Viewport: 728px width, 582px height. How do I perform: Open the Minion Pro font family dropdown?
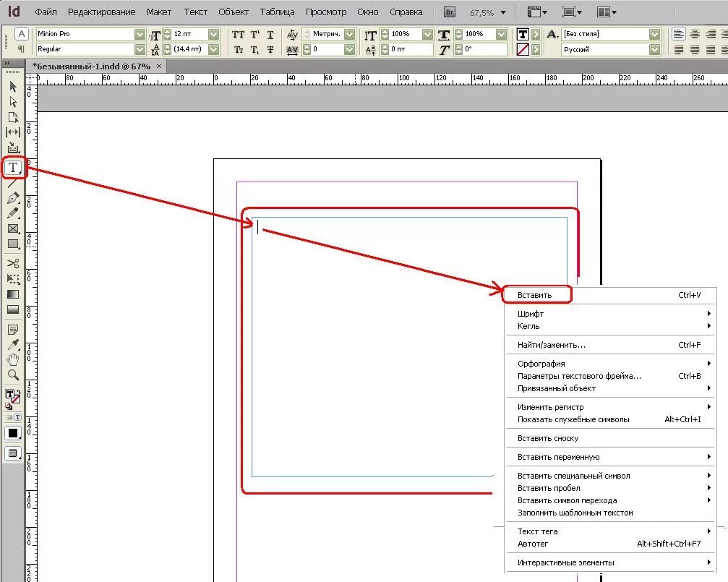(x=140, y=34)
